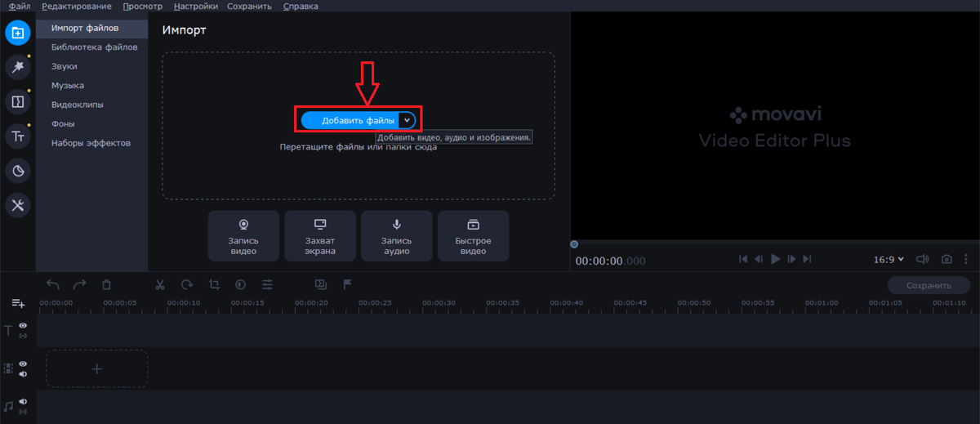Toggle video track visibility eye
The height and width of the screenshot is (424, 980).
[23, 364]
